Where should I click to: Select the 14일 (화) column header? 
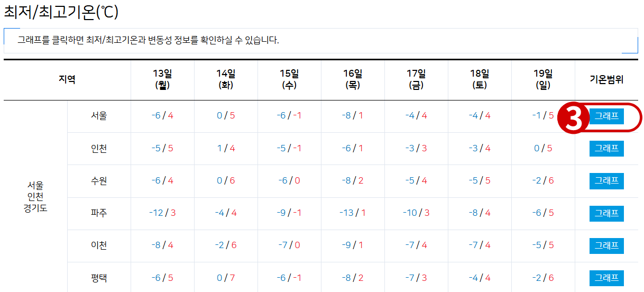click(x=226, y=79)
